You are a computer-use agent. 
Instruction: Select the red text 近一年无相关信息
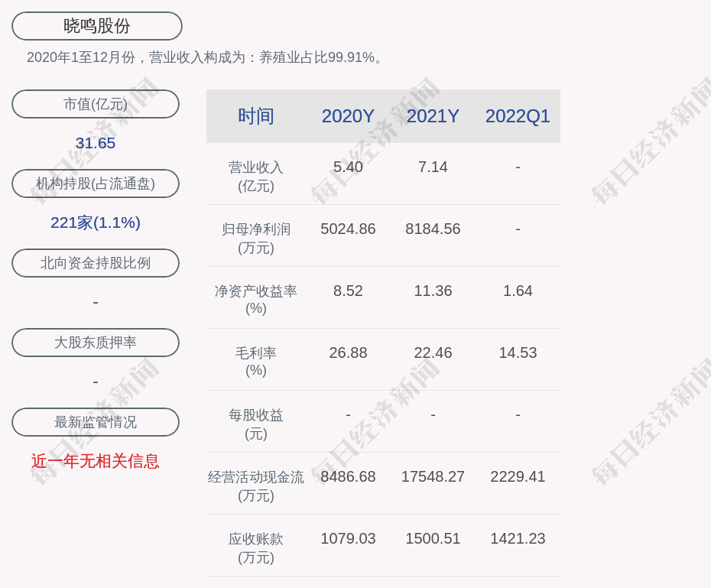pos(96,461)
